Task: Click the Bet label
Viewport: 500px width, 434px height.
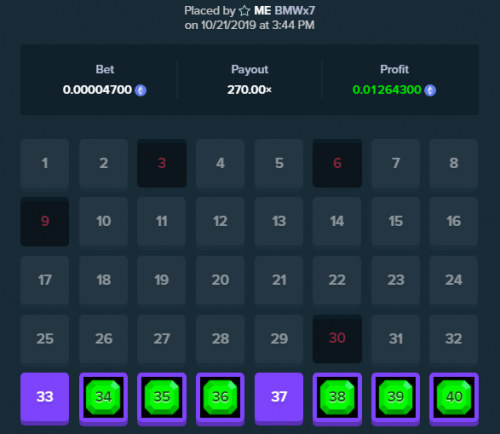Action: [105, 69]
